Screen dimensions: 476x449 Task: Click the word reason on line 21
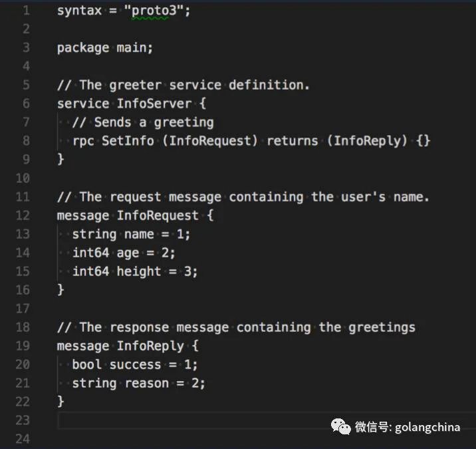tap(147, 383)
